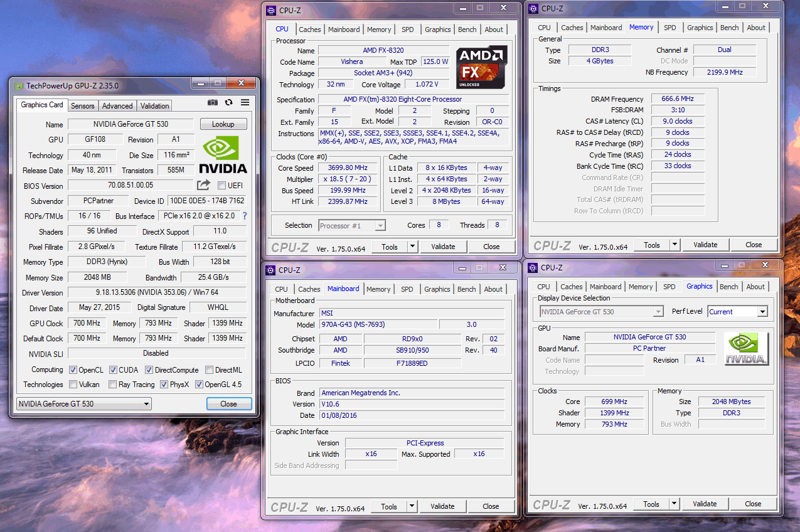The height and width of the screenshot is (532, 800).
Task: Click Close button in Memory window
Action: pyautogui.click(x=754, y=245)
